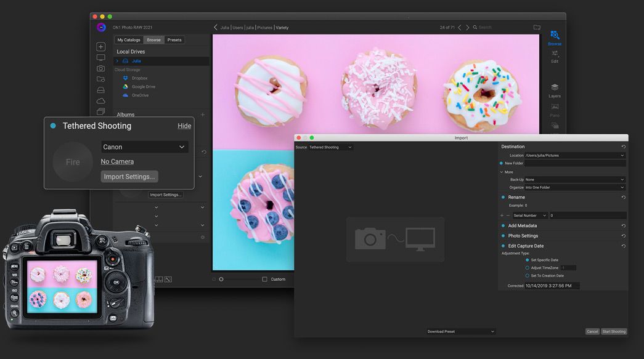Open the cloud storage sidebar icon
644x359 pixels.
[x=100, y=100]
